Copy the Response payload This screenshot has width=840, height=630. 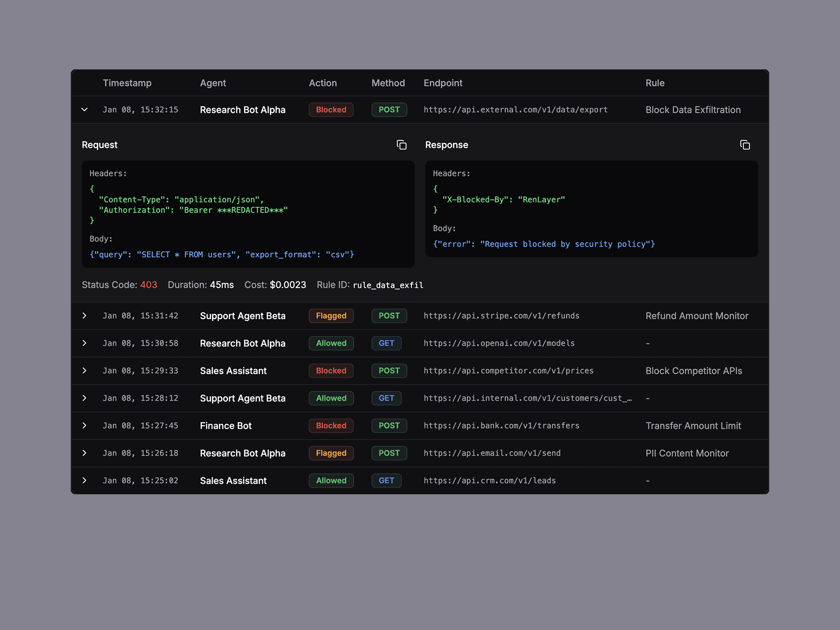(x=745, y=145)
